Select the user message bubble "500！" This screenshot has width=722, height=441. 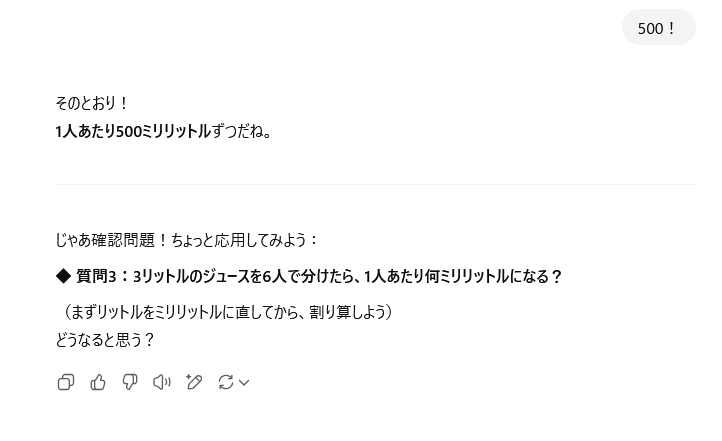tap(658, 28)
